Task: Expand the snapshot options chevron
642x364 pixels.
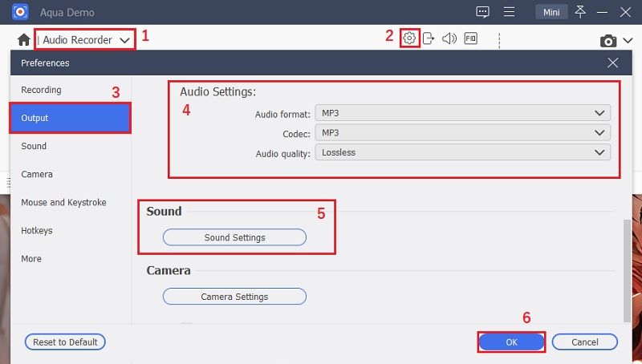Action: point(628,41)
